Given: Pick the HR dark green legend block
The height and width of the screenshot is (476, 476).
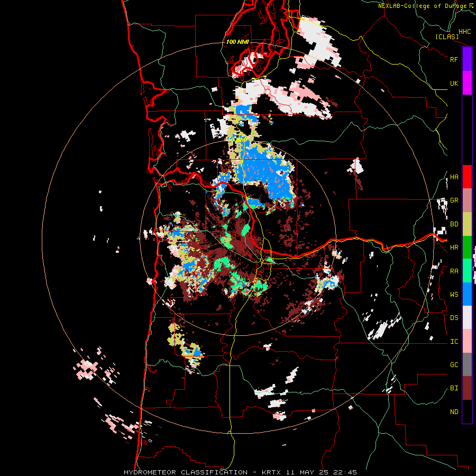Looking at the screenshot, I should (467, 248).
